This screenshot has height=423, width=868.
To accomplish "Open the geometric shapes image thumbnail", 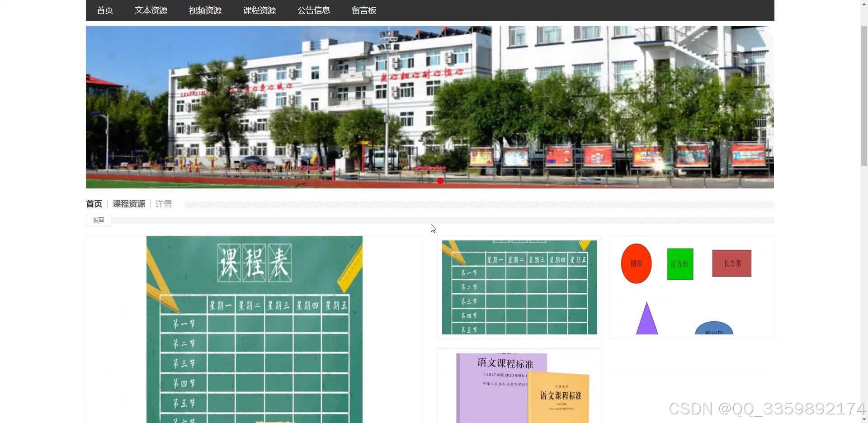I will [691, 287].
